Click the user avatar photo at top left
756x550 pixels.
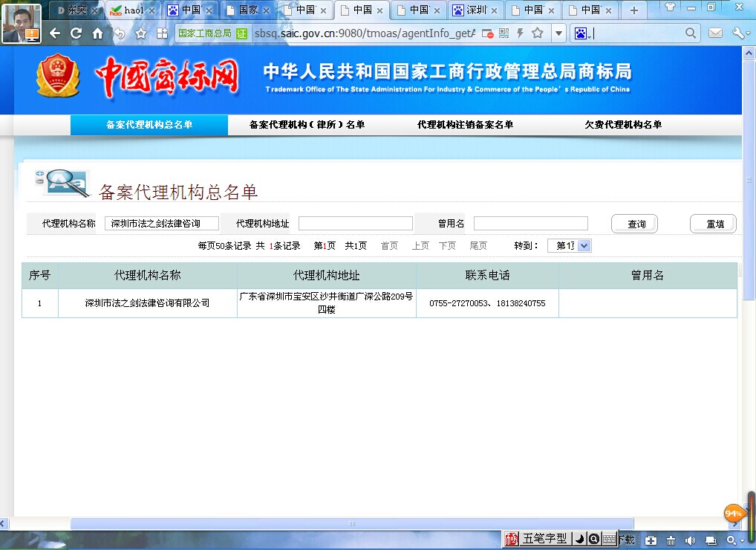[22, 23]
